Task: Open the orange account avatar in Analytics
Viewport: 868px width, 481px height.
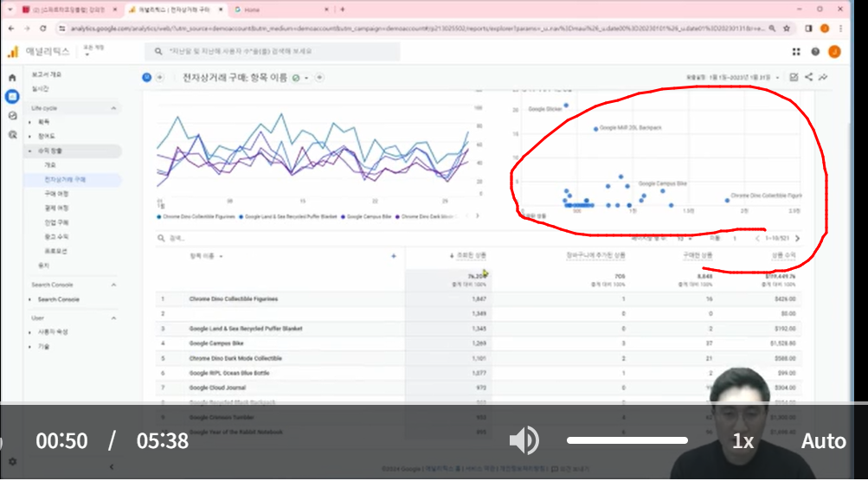Action: [834, 52]
